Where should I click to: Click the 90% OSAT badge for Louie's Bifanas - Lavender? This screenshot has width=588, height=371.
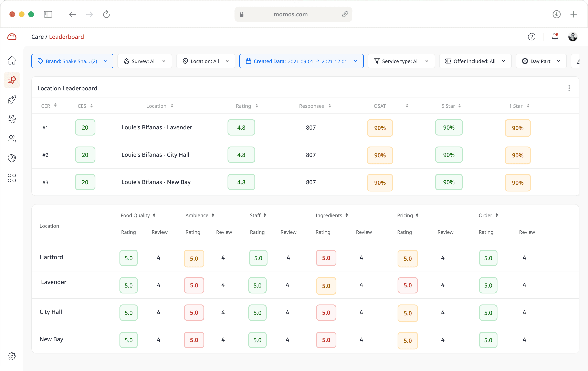380,127
